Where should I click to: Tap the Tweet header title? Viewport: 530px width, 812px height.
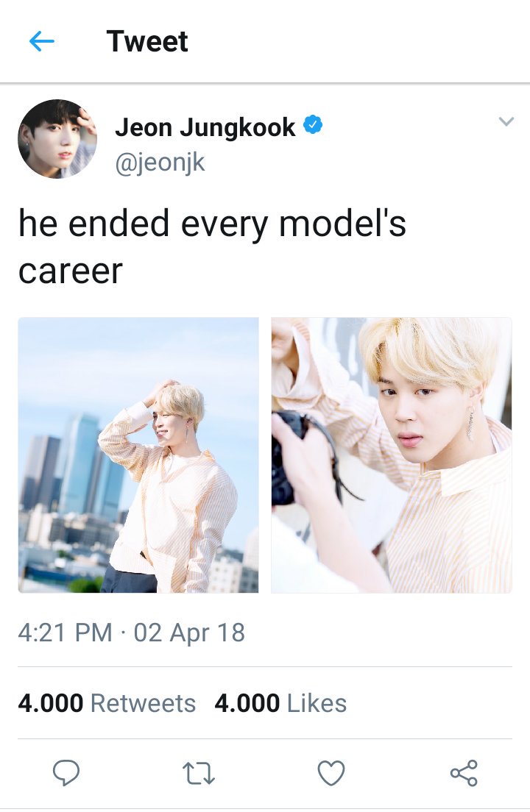(x=147, y=41)
